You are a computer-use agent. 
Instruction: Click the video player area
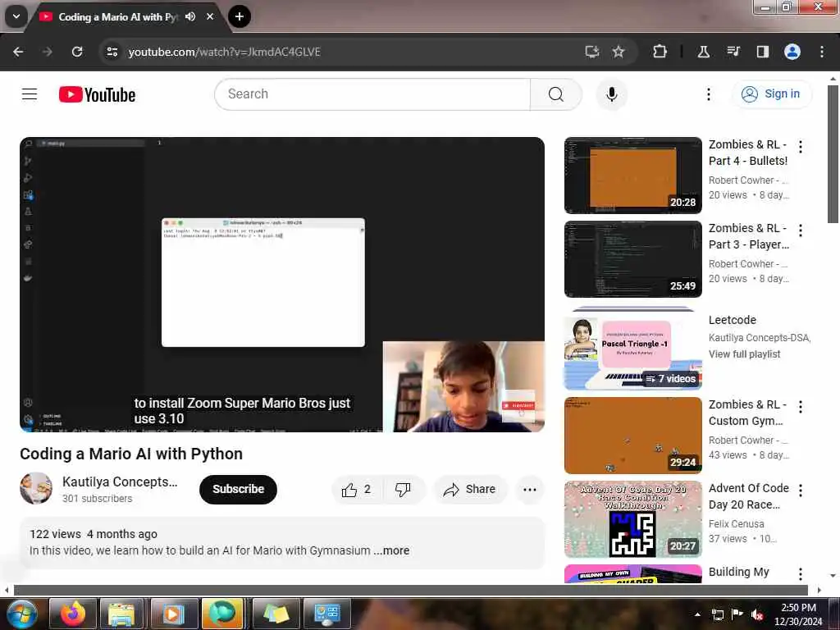pos(282,285)
